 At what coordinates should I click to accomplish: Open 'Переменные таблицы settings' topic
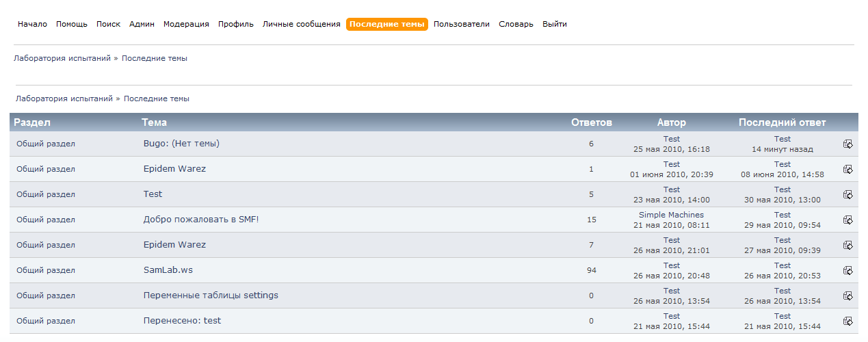click(x=211, y=295)
